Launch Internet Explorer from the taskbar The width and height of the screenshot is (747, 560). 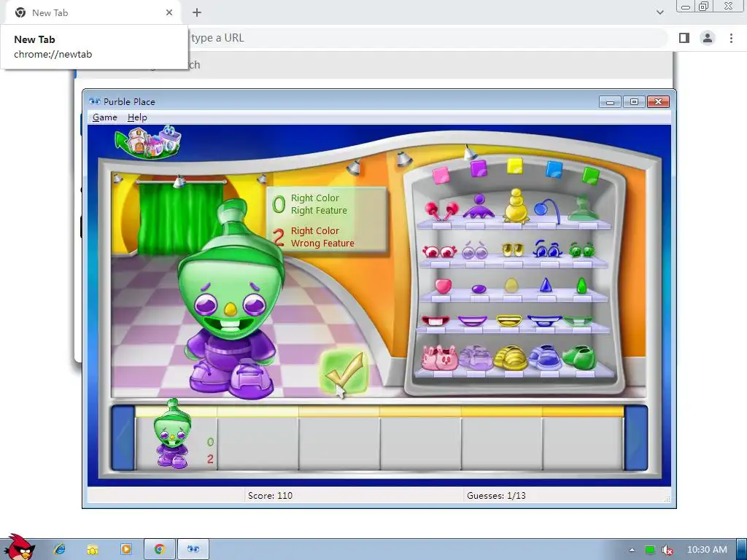click(60, 549)
